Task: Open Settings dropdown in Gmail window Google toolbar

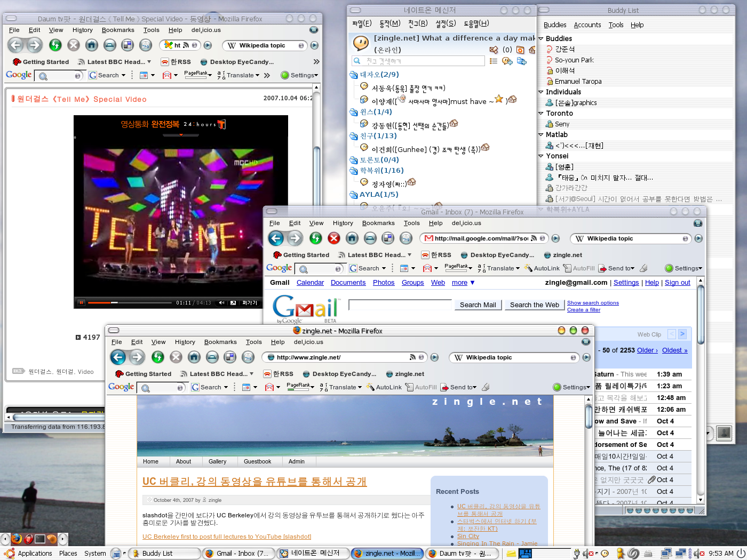Action: coord(700,268)
